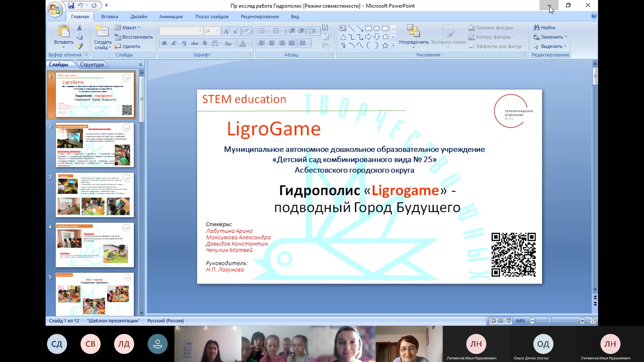The height and width of the screenshot is (362, 644).
Task: Select the star shape in gallery
Action: coord(385,46)
